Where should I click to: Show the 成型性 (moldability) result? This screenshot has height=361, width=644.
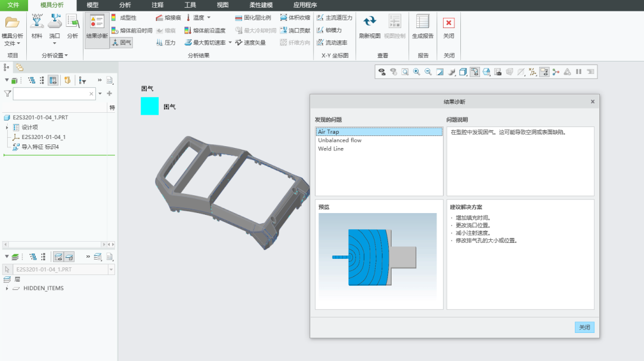pos(124,18)
